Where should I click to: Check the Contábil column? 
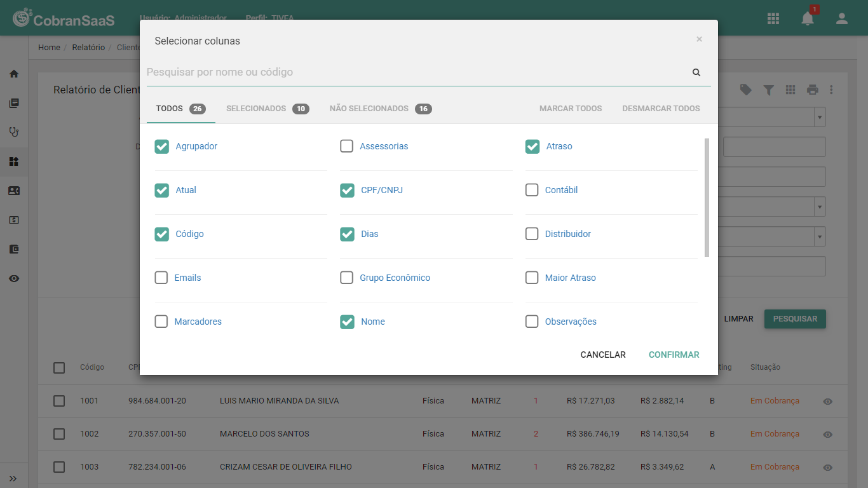(x=532, y=190)
